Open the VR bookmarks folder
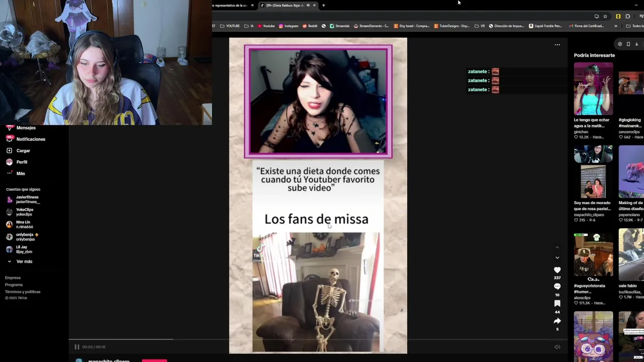This screenshot has height=362, width=644. (x=479, y=26)
